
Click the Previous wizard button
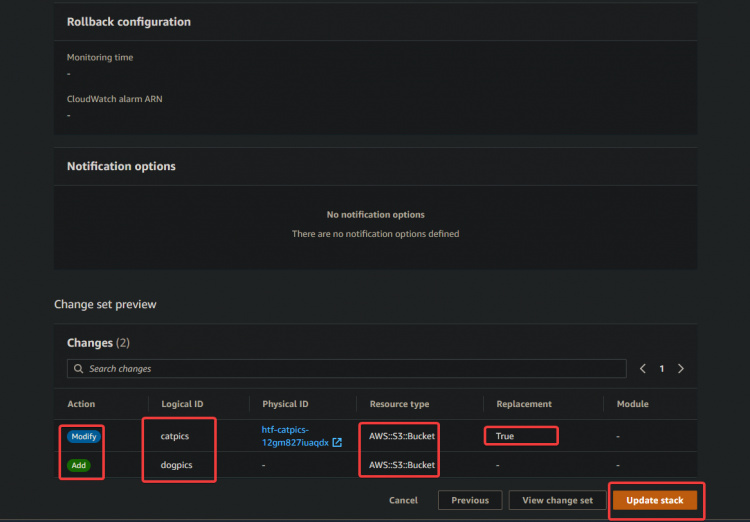[469, 500]
